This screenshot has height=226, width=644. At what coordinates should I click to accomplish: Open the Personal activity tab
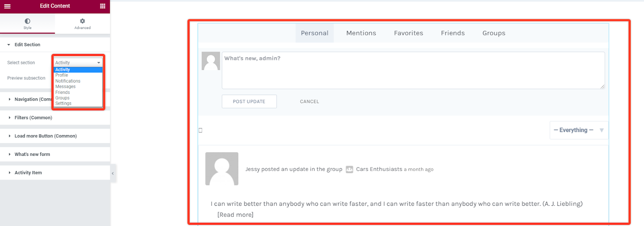tap(315, 33)
